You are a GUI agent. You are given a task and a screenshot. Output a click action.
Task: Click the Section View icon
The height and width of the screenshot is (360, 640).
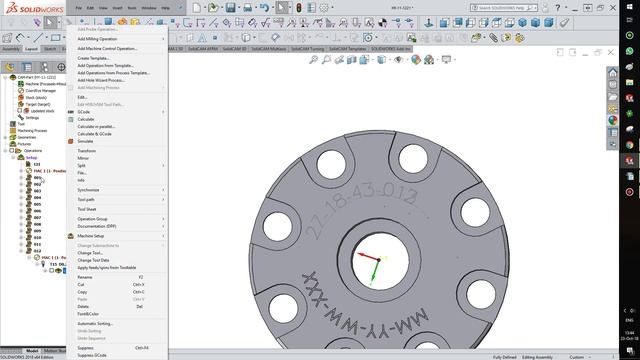pyautogui.click(x=351, y=60)
